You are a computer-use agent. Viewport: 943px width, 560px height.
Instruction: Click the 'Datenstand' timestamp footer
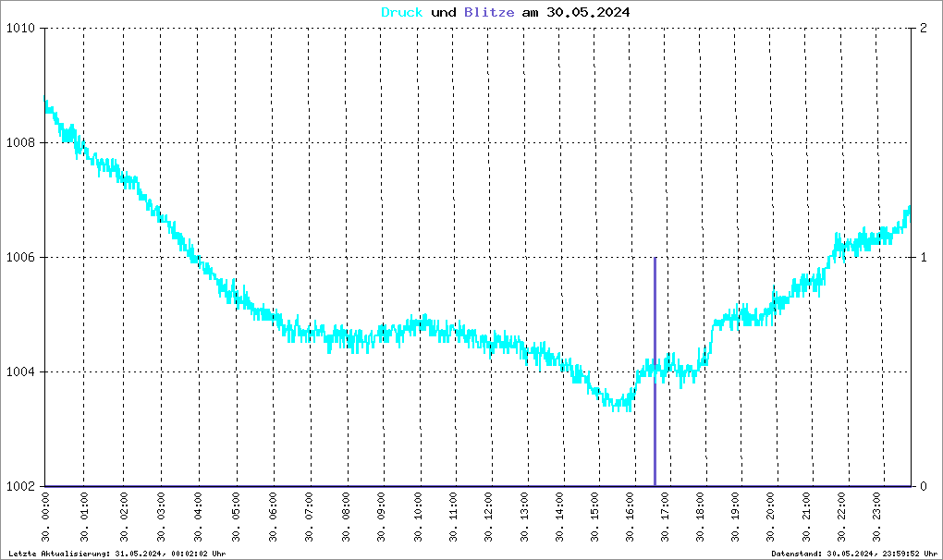pyautogui.click(x=854, y=554)
